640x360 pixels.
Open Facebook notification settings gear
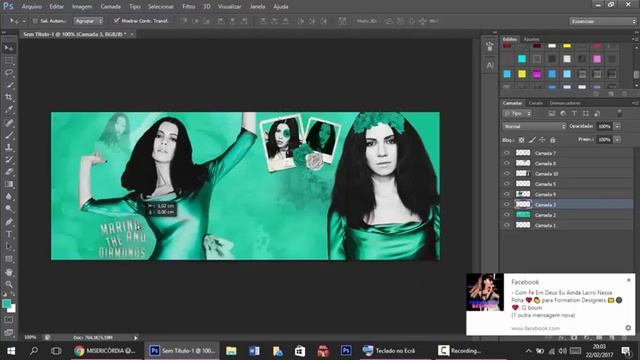628,328
